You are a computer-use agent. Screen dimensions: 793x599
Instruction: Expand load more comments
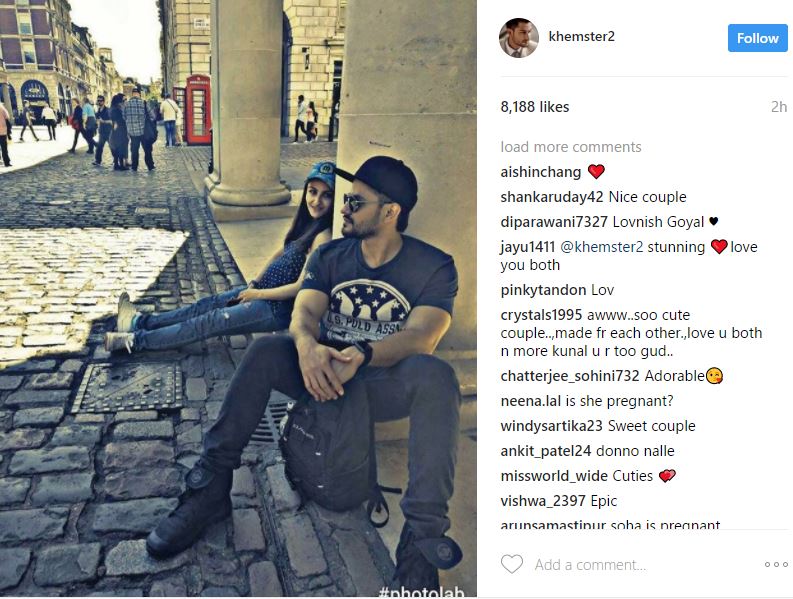[x=571, y=147]
